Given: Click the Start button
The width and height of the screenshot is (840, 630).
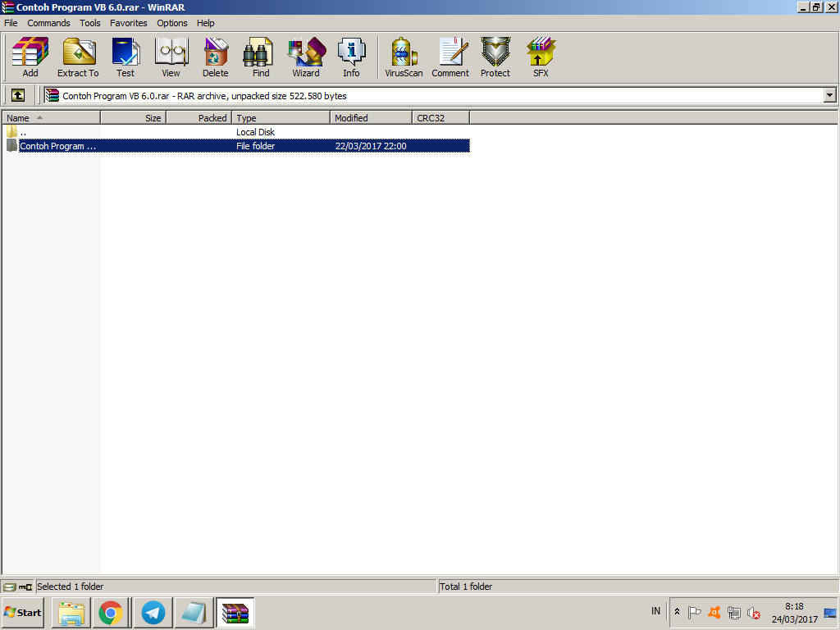Looking at the screenshot, I should point(22,612).
